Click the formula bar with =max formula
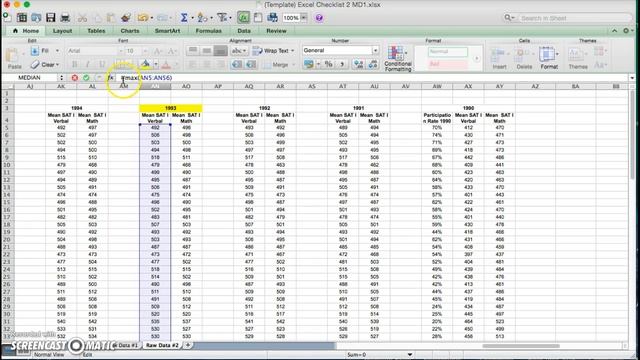Image resolution: width=640 pixels, height=360 pixels. pos(373,78)
